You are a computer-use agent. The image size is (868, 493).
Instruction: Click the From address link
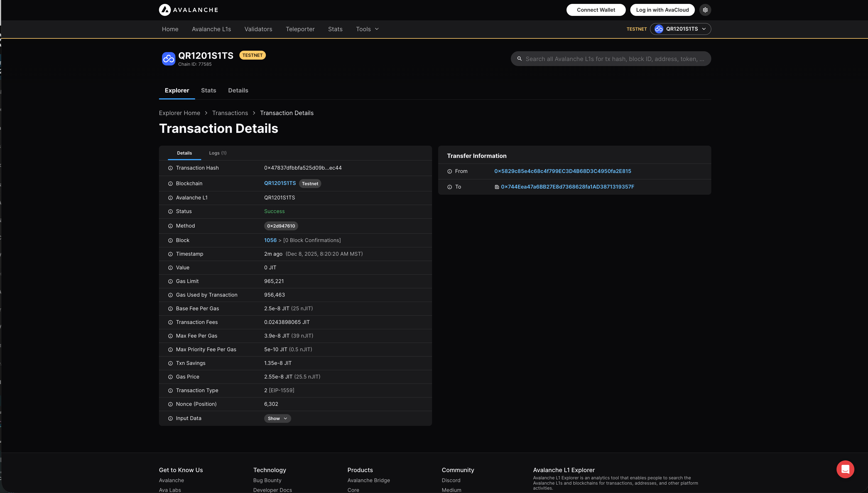click(x=562, y=171)
